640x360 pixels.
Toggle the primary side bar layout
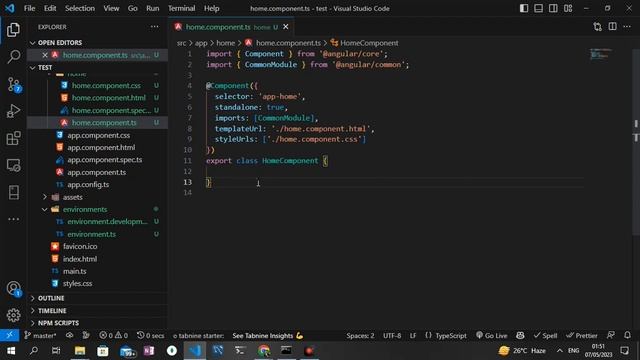524,8
